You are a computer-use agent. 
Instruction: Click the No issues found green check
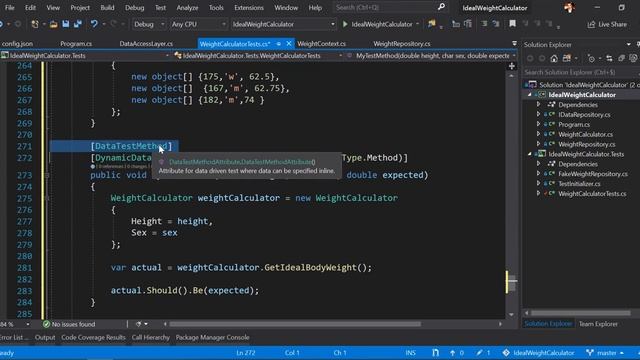[x=47, y=324]
